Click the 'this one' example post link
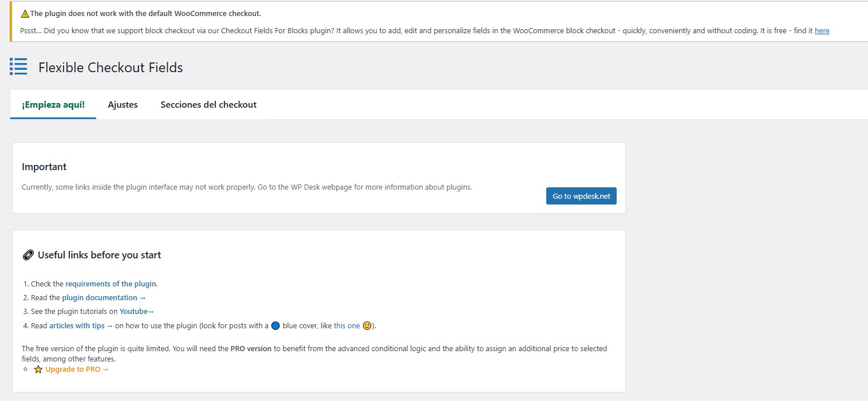Image resolution: width=868 pixels, height=401 pixels. 347,325
